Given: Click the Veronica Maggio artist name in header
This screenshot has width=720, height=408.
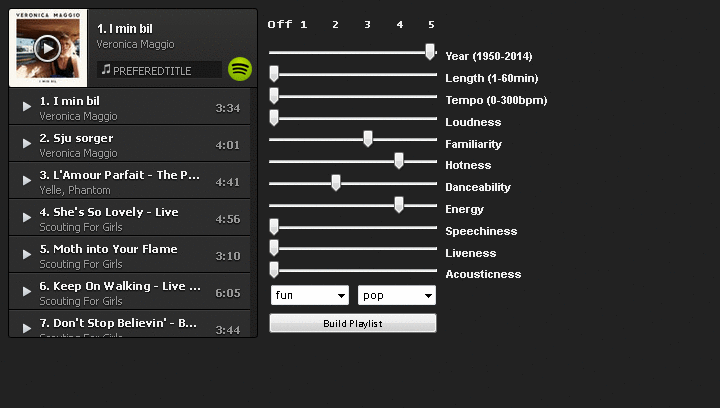Looking at the screenshot, I should (135, 44).
